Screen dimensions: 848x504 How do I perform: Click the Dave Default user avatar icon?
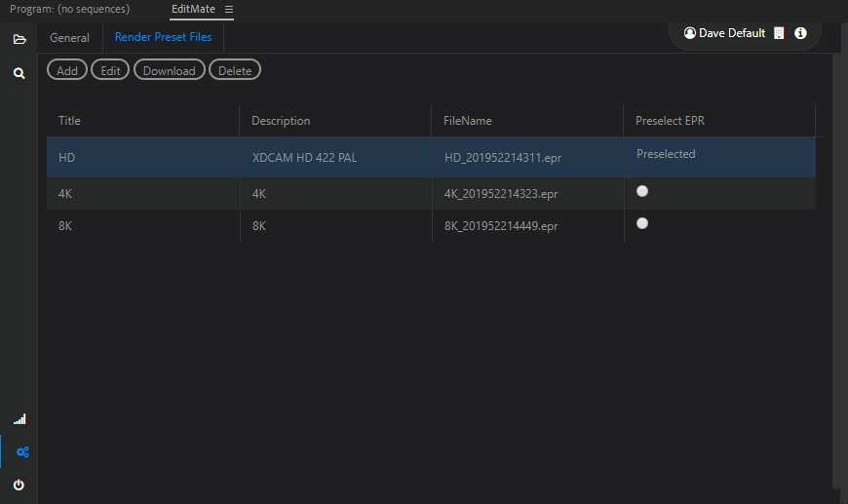coord(689,33)
